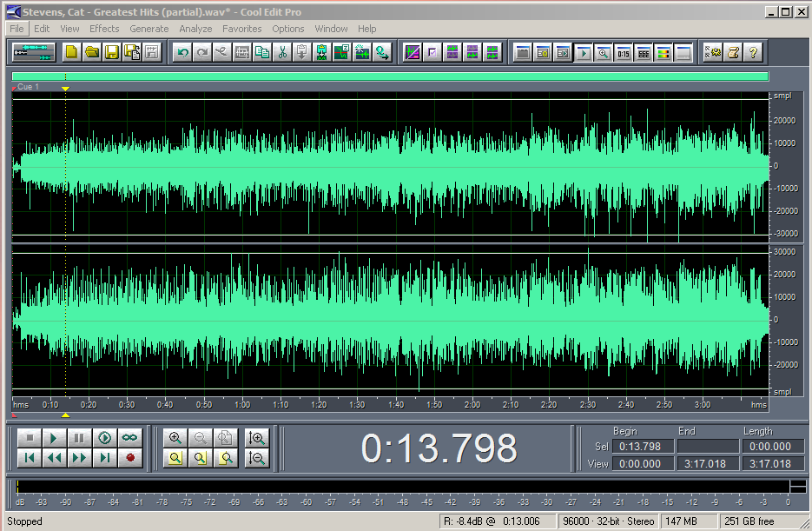Click the yellow cursor marker above the waveform
This screenshot has height=531, width=812.
click(x=65, y=90)
